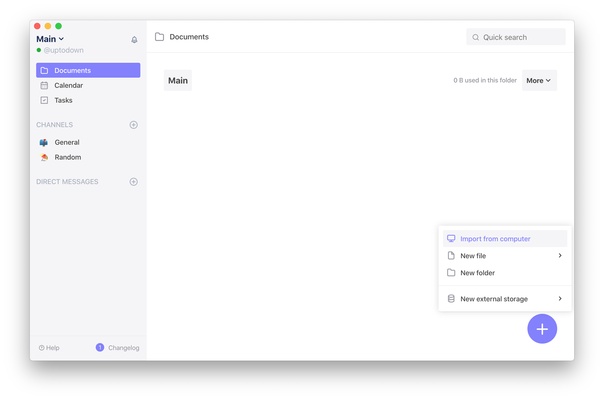
Task: Start a new direct message with plus icon
Action: point(134,182)
